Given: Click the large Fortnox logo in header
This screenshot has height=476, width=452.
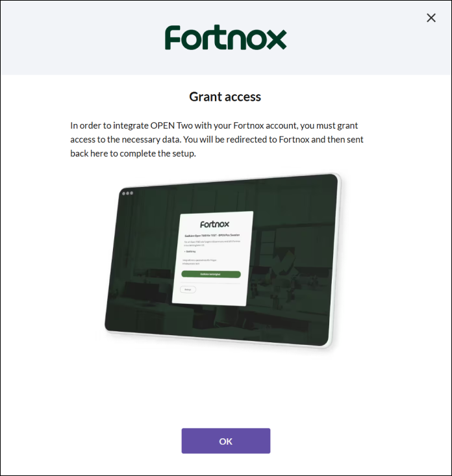Looking at the screenshot, I should 225,38.
